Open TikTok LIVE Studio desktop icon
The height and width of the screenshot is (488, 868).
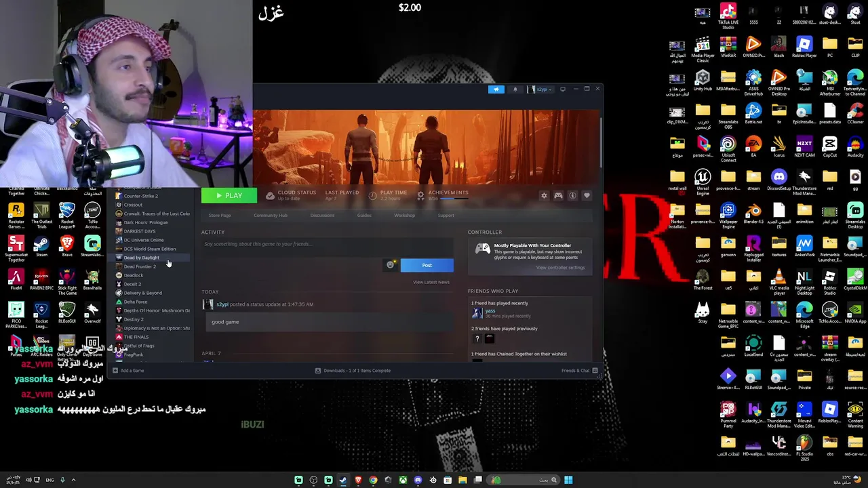tap(728, 16)
